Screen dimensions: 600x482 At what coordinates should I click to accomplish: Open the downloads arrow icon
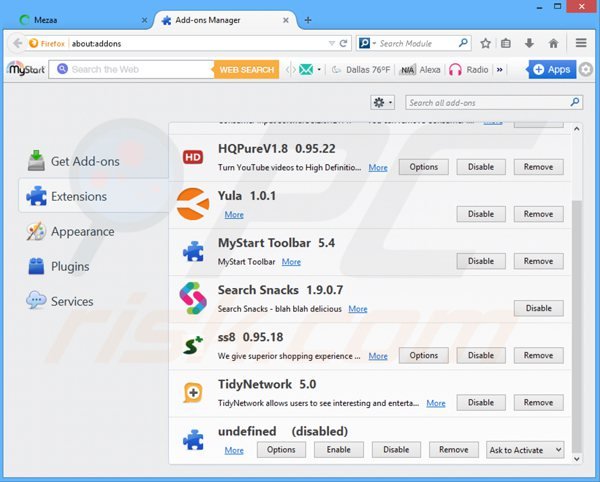coord(529,43)
